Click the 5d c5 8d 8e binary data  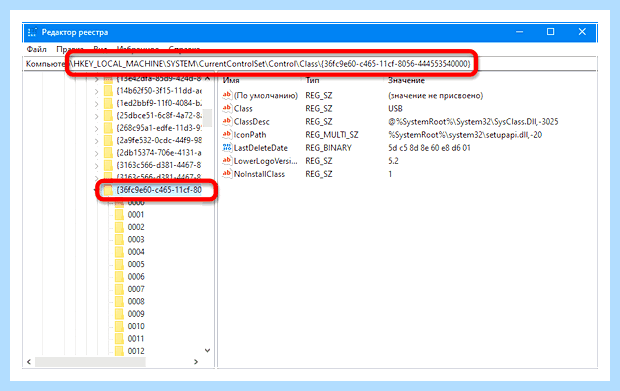point(429,148)
